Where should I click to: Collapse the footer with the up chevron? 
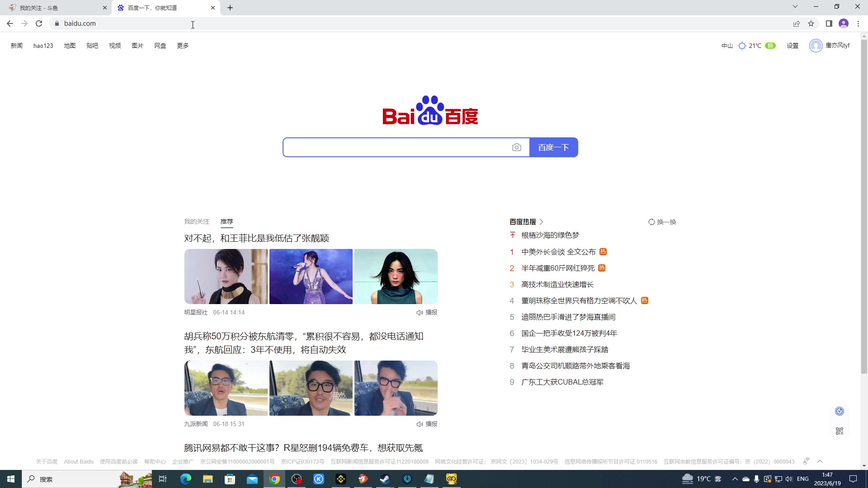pos(820,461)
